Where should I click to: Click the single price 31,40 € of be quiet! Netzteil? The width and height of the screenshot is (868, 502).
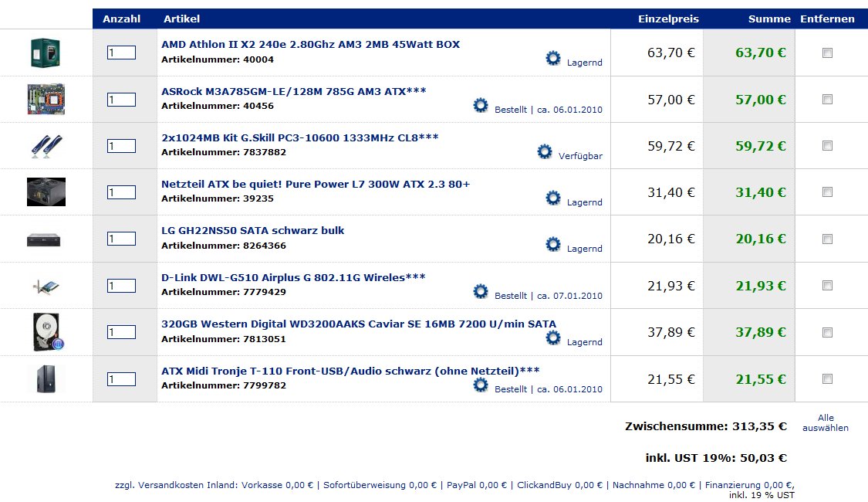[671, 192]
